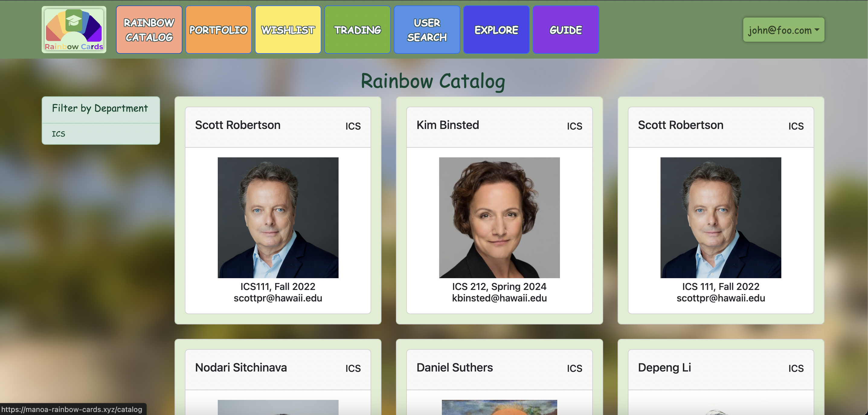This screenshot has height=415, width=868.
Task: Select the ICS department filter
Action: click(59, 134)
